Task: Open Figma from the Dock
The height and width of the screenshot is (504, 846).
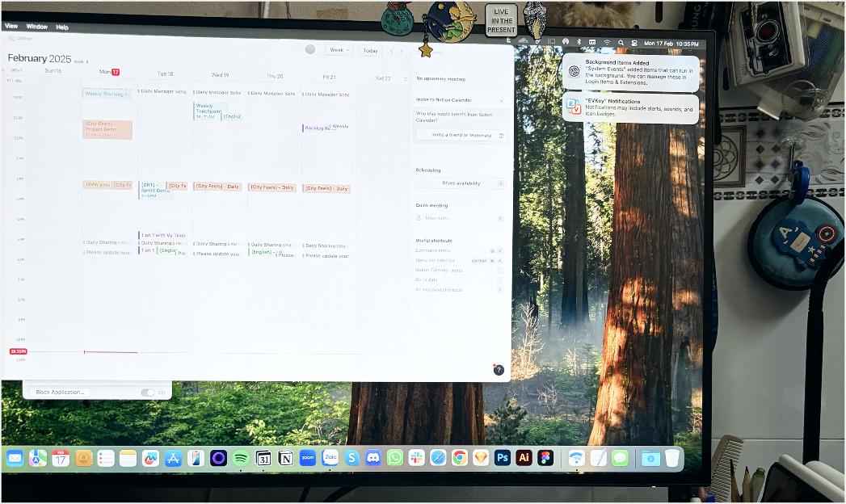Action: pyautogui.click(x=545, y=458)
